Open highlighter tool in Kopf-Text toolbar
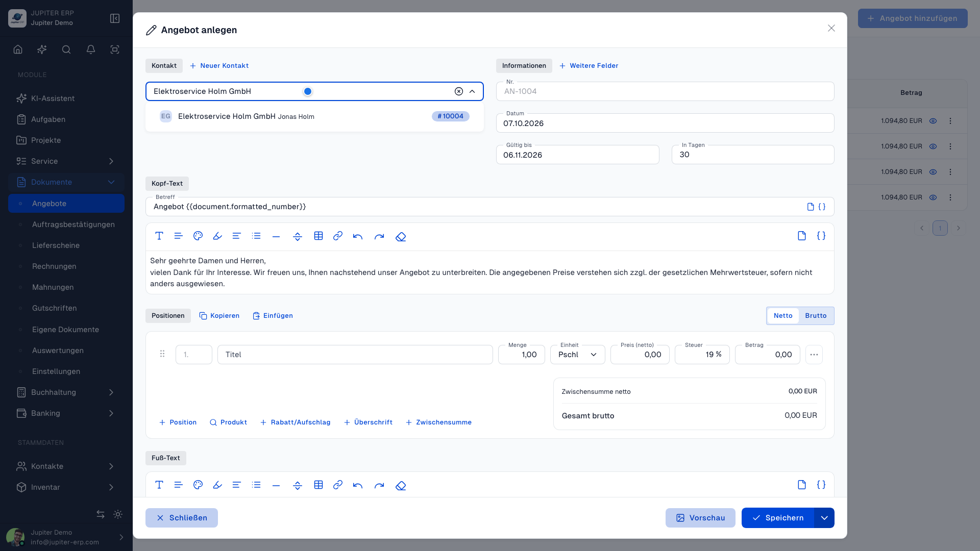 pyautogui.click(x=217, y=236)
